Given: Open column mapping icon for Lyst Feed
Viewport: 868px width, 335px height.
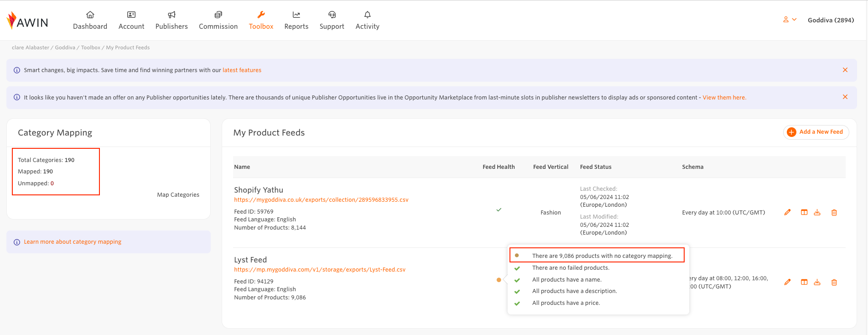Looking at the screenshot, I should pyautogui.click(x=804, y=282).
